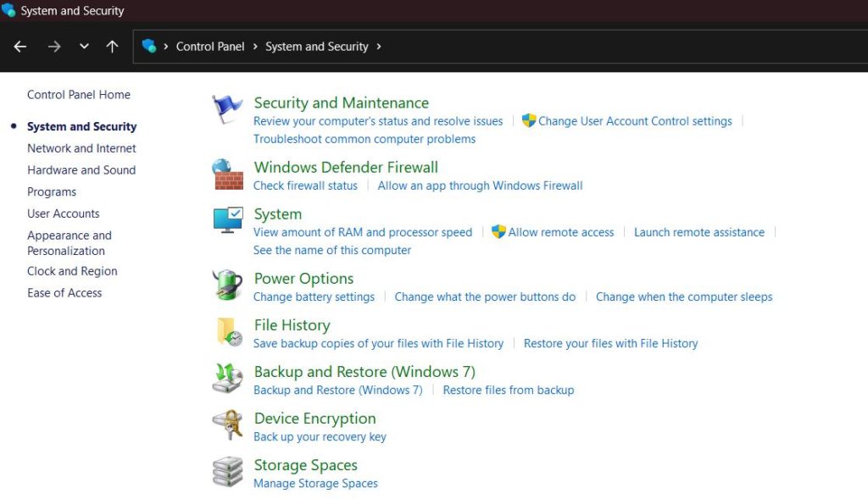Click Change User Account Control settings
This screenshot has height=499, width=868.
pos(635,121)
